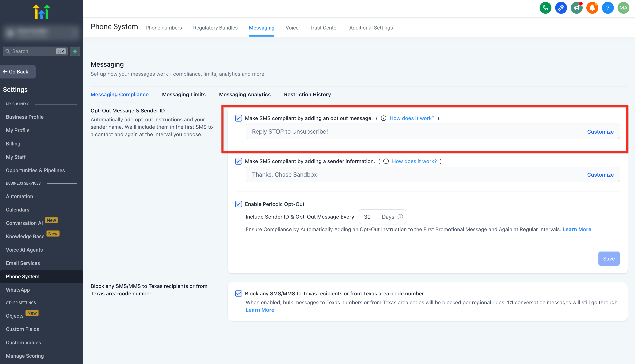
Task: Open the megaphone announcements icon
Action: [577, 8]
